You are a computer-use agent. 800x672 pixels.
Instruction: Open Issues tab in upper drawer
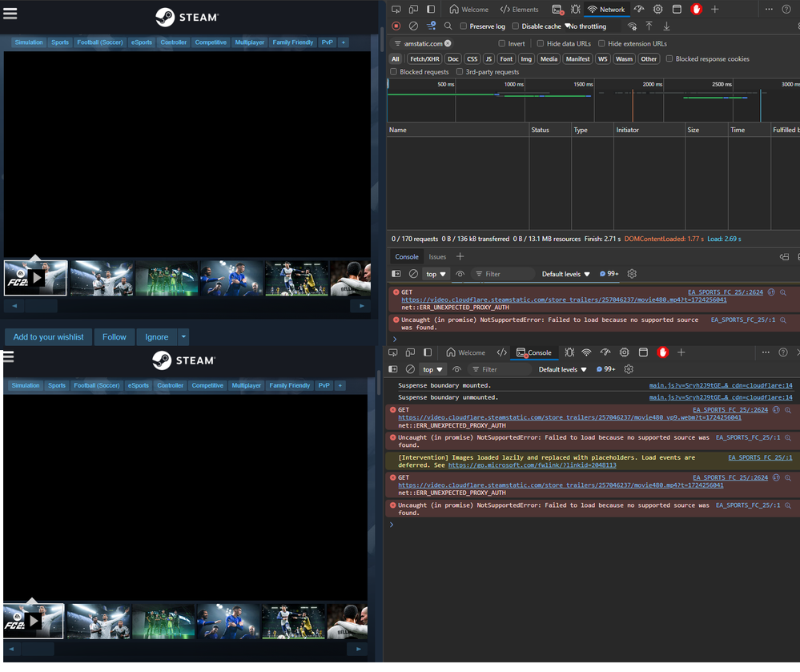(437, 256)
